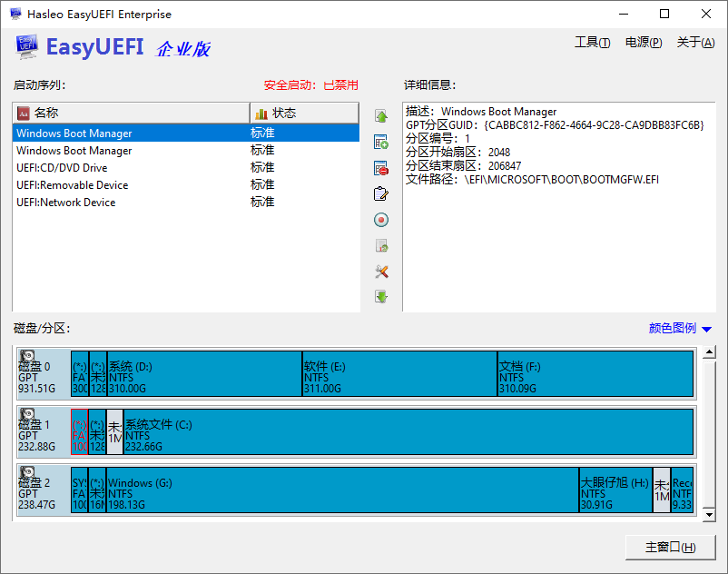Open the wrench and screwdriver tools icon
Viewport: 728px width, 574px height.
[381, 272]
